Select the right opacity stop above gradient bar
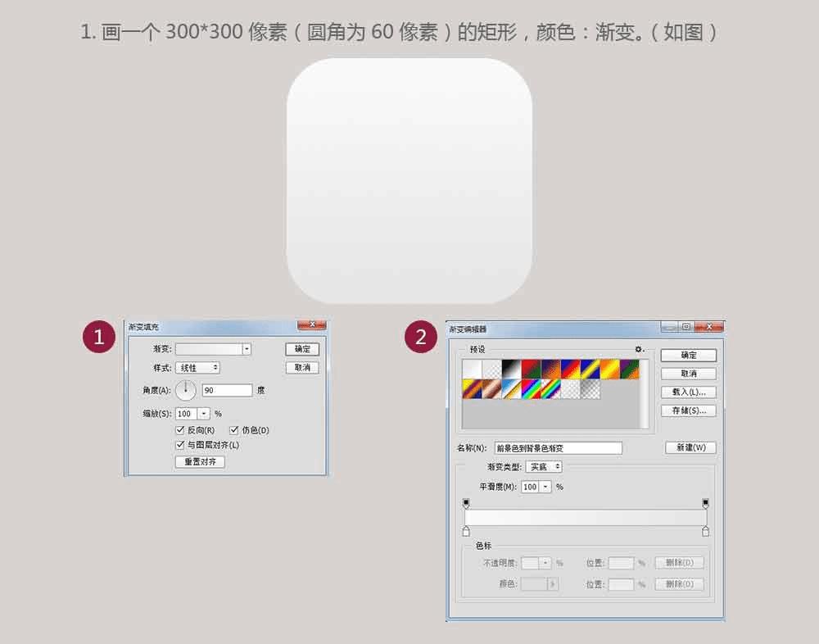This screenshot has height=644, width=819. pos(706,503)
